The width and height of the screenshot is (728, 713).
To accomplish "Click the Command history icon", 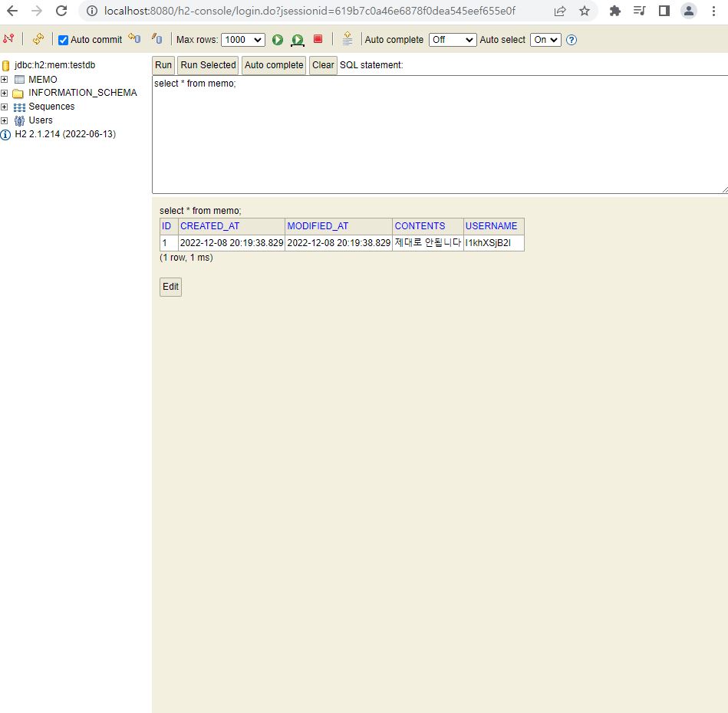I will pos(348,38).
